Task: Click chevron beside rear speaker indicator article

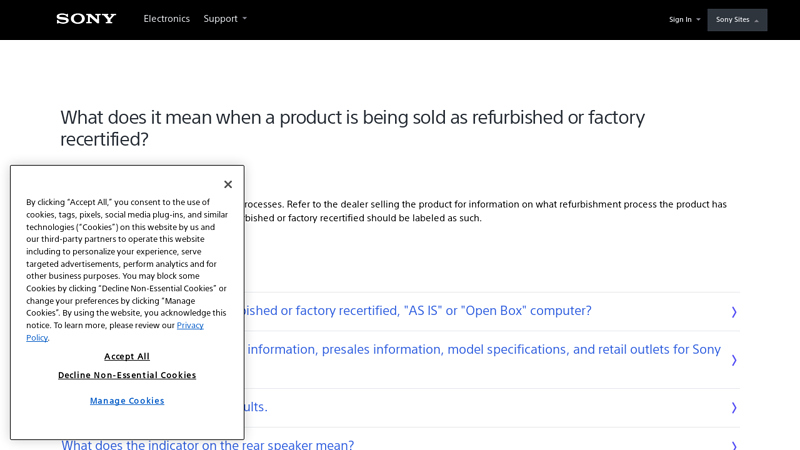Action: pyautogui.click(x=734, y=446)
